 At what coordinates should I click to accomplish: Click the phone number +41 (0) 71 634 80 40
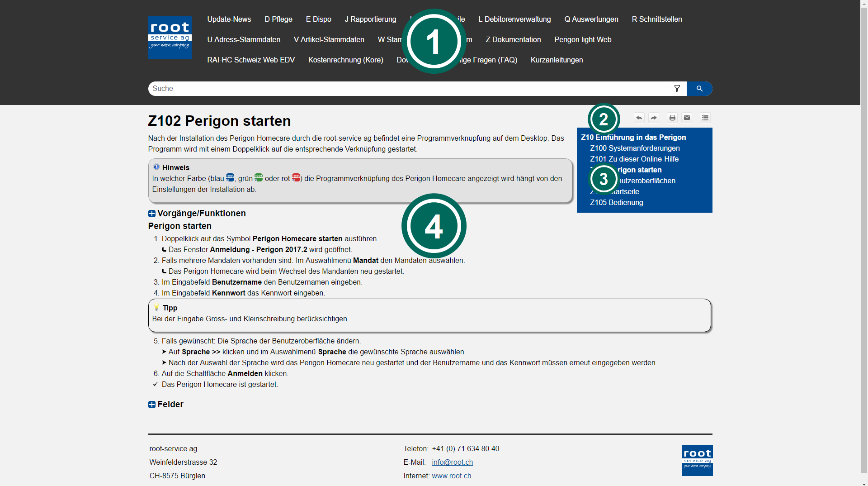(x=466, y=448)
